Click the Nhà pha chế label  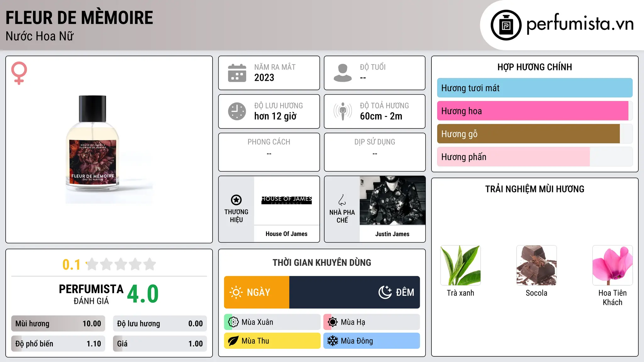pos(342,216)
